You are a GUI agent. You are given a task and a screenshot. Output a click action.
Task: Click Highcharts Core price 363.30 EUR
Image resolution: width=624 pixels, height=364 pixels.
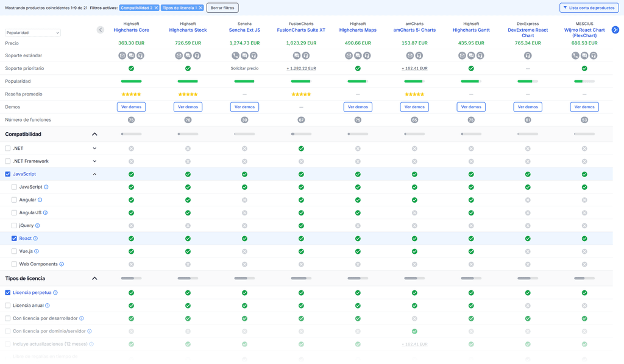[132, 43]
